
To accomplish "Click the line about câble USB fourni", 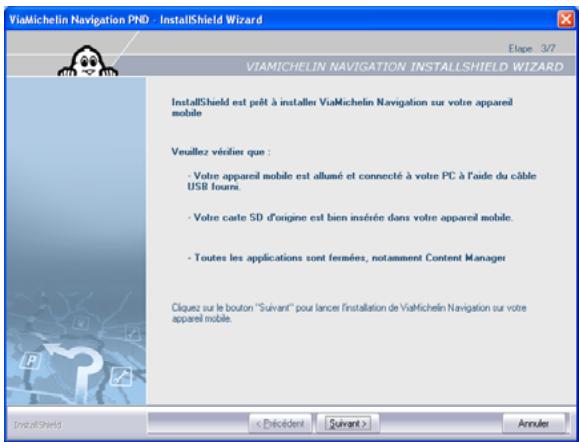I will [x=362, y=181].
